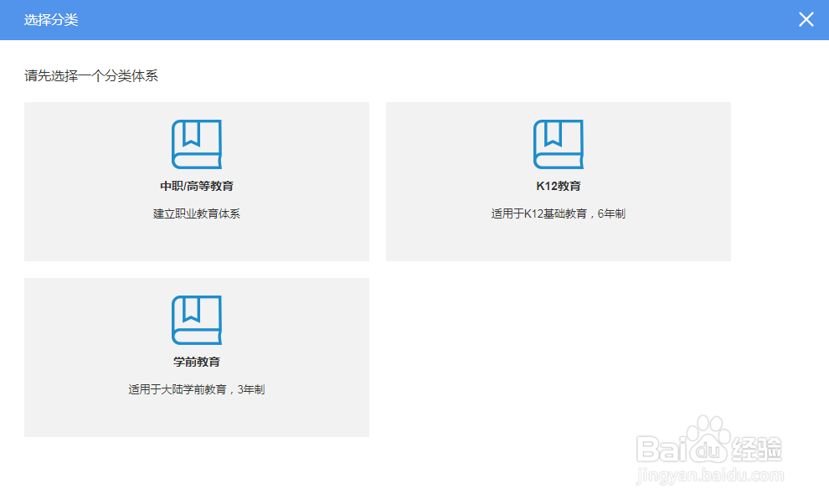Viewport: 829px width, 504px height.
Task: Click the blue book icon in the top-right card
Action: (x=559, y=142)
